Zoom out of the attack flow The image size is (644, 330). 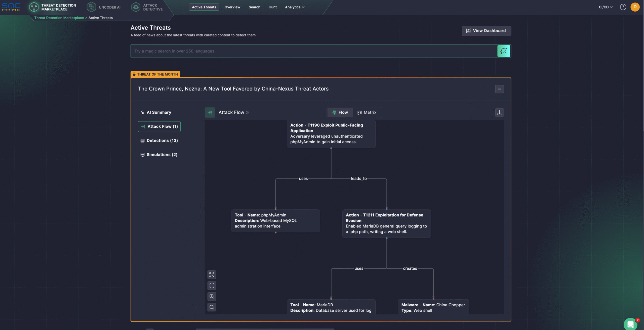tap(212, 307)
